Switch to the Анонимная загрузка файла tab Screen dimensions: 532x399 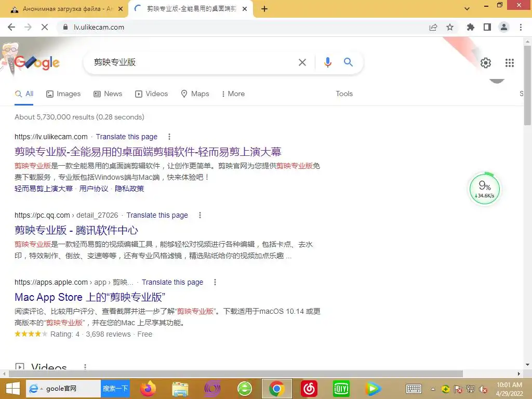pyautogui.click(x=64, y=9)
